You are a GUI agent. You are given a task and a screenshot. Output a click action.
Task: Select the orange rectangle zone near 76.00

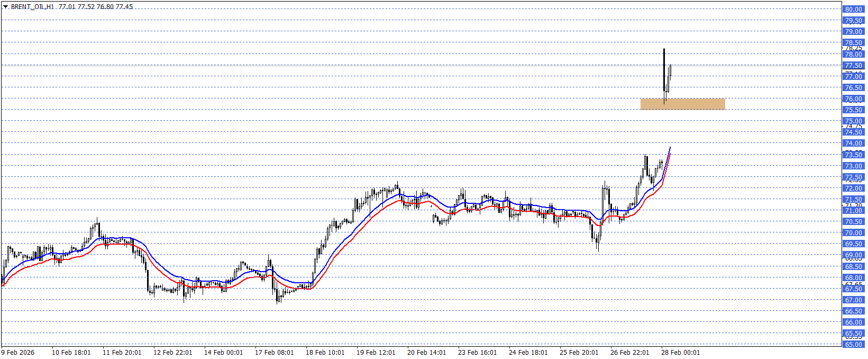tap(682, 104)
